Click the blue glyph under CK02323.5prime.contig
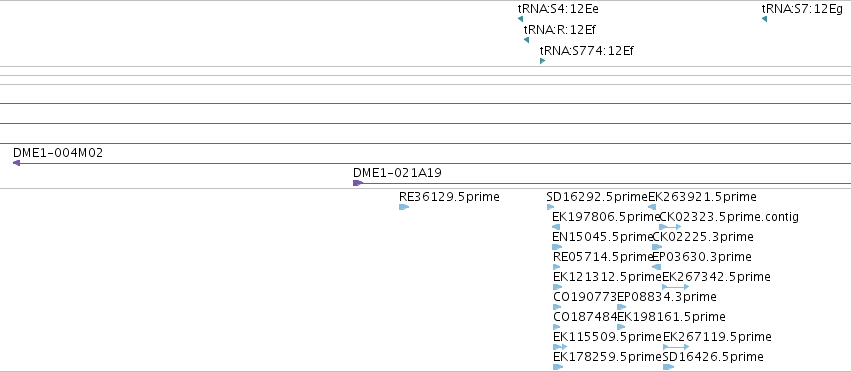851x372 pixels. [x=670, y=227]
